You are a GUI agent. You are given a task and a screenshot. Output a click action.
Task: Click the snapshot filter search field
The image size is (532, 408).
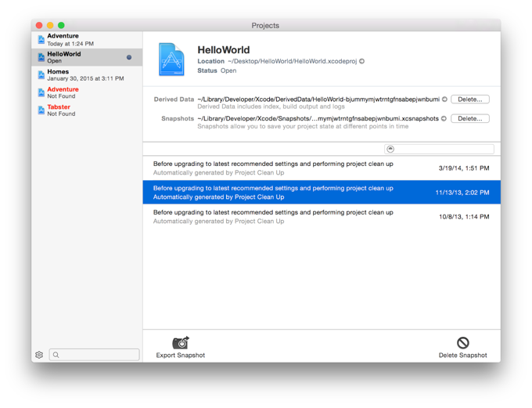(439, 149)
